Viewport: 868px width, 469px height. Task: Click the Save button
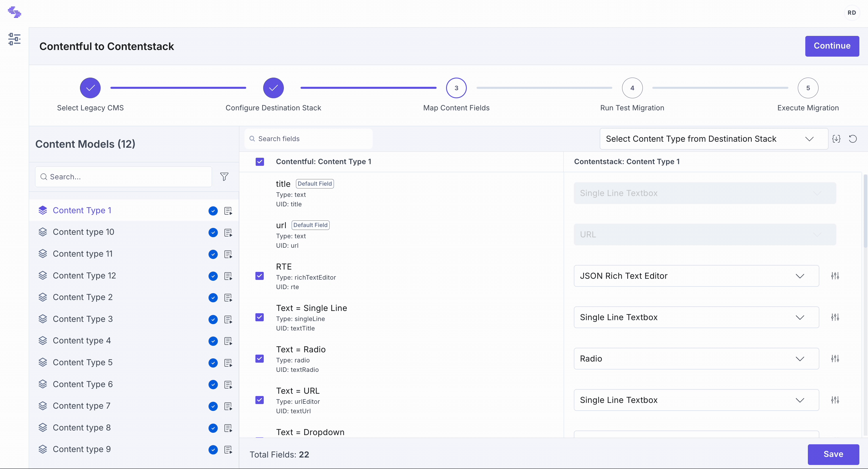coord(833,454)
